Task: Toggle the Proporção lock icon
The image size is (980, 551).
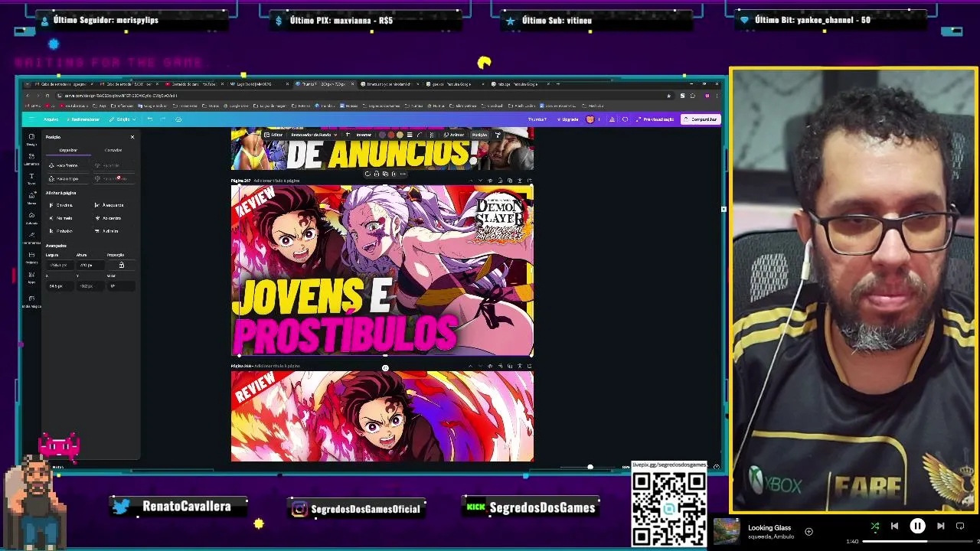Action: pos(122,265)
